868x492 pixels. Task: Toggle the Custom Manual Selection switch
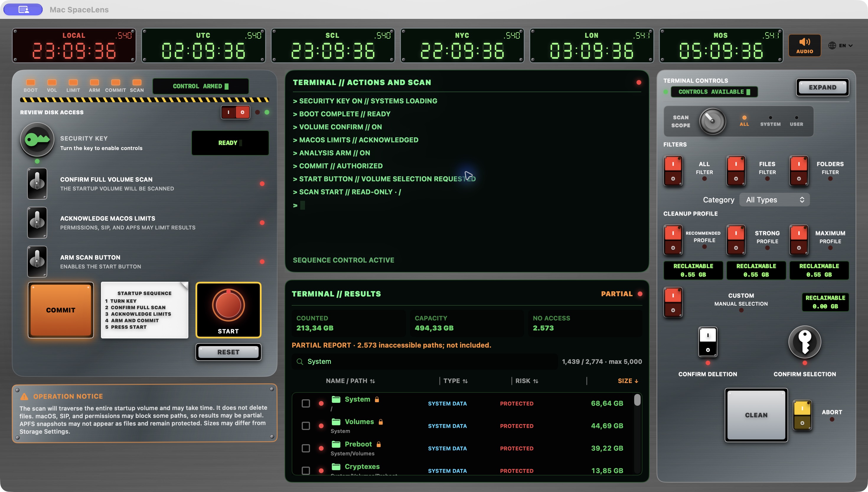(673, 302)
